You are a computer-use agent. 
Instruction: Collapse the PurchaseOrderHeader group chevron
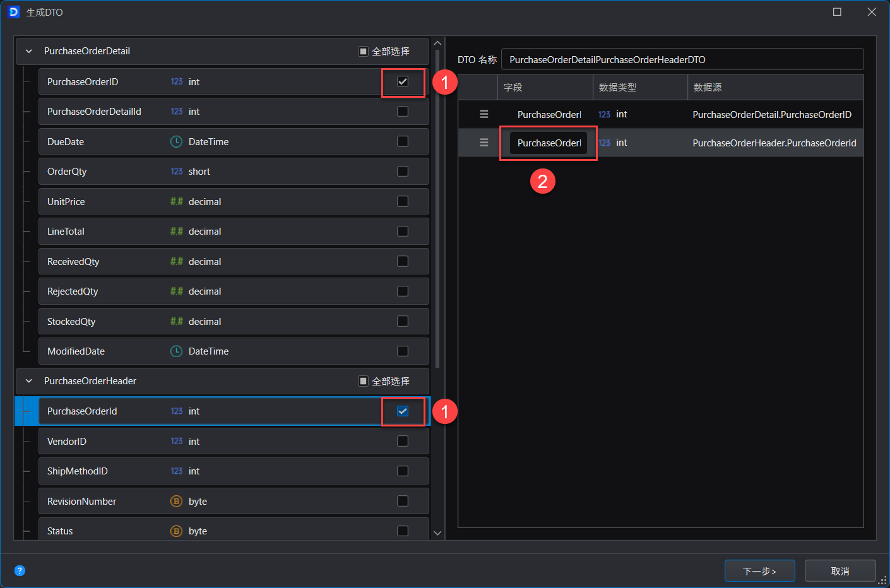[28, 381]
